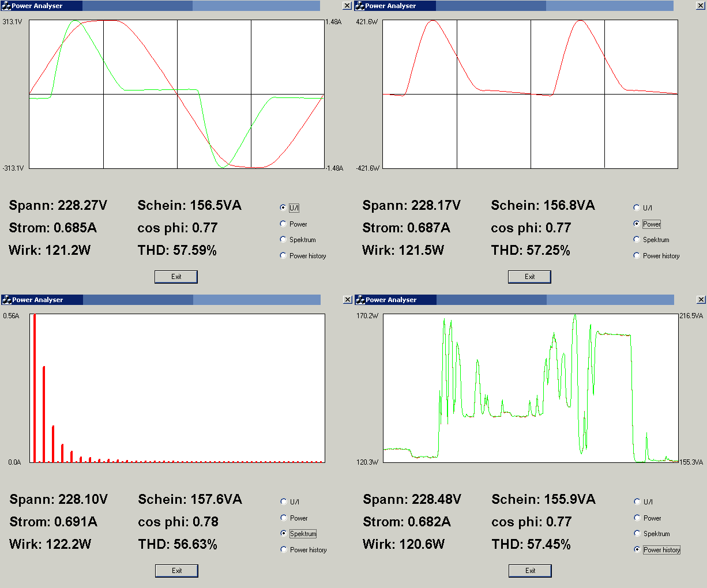This screenshot has width=707, height=588.
Task: Click the Power Analyser icon of the power history window
Action: coord(360,300)
